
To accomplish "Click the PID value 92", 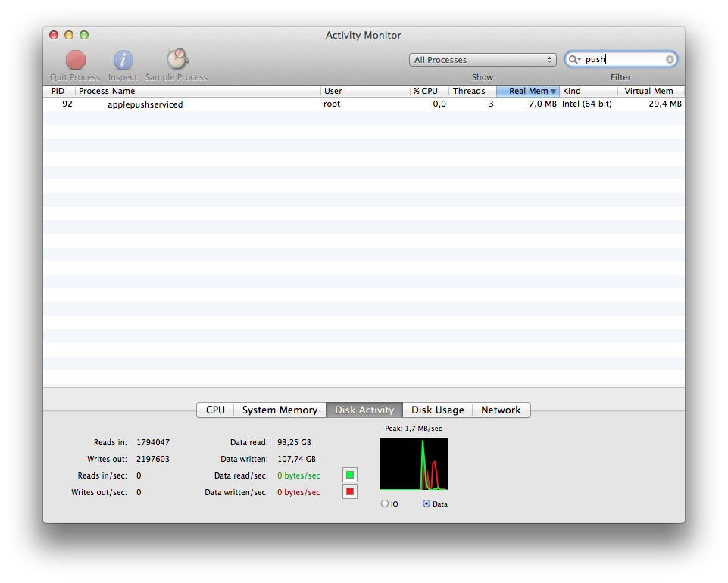I will click(x=67, y=104).
